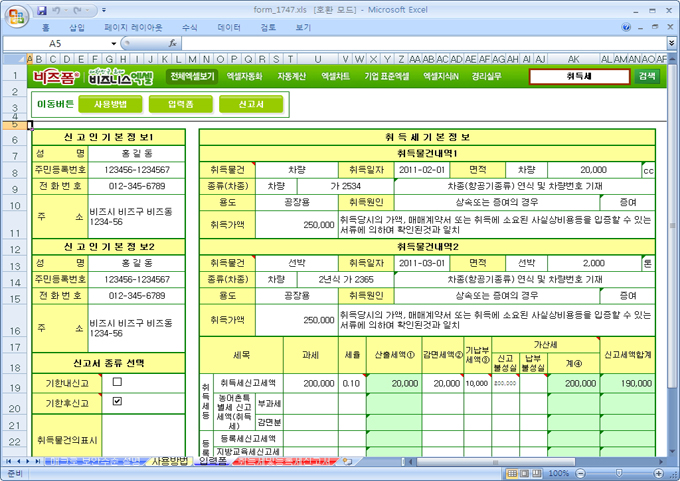Viewport: 680px width, 481px height.
Task: Click the 취득세 search input field
Action: coord(579,76)
